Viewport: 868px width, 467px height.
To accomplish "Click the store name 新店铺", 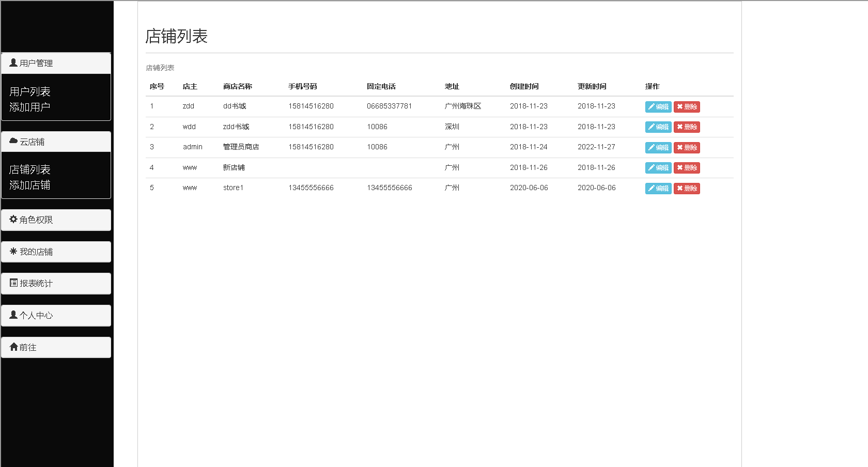I will [234, 167].
